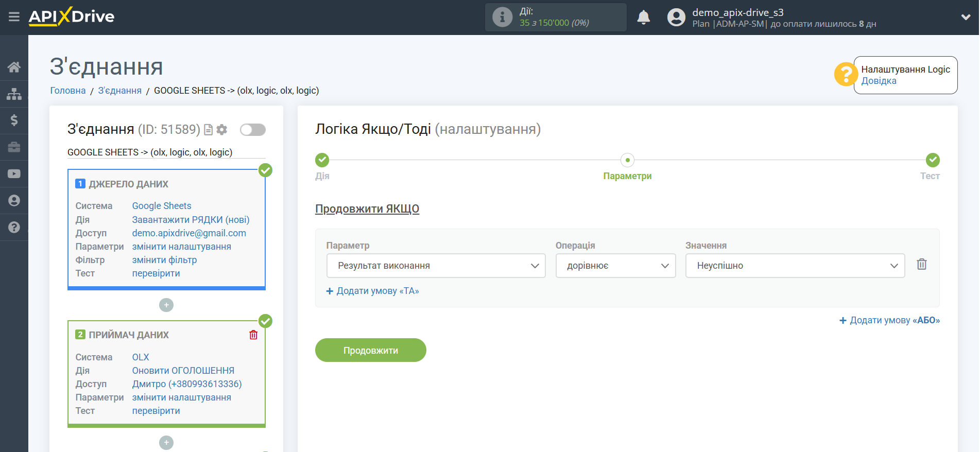Click the green check badge on data source block
Screen dimensions: 980x452
point(265,170)
